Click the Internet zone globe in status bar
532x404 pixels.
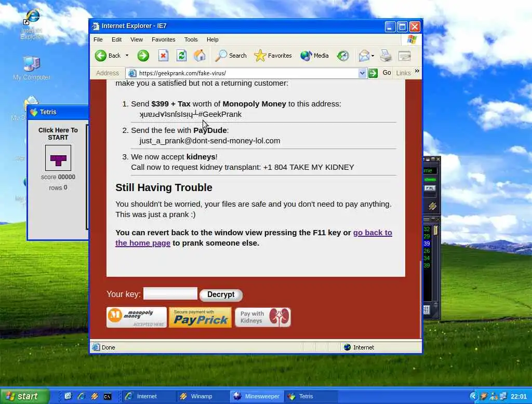click(x=347, y=347)
